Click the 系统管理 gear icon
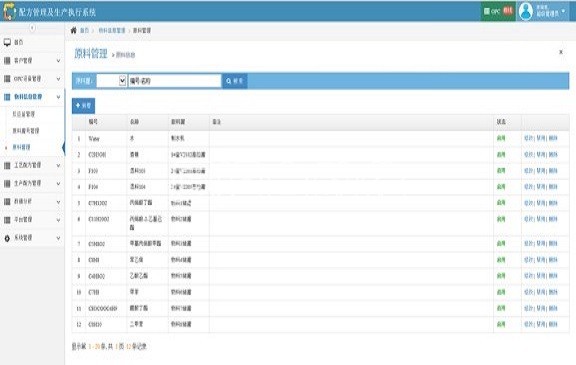Screen dimensions: 576x365 [x=7, y=238]
